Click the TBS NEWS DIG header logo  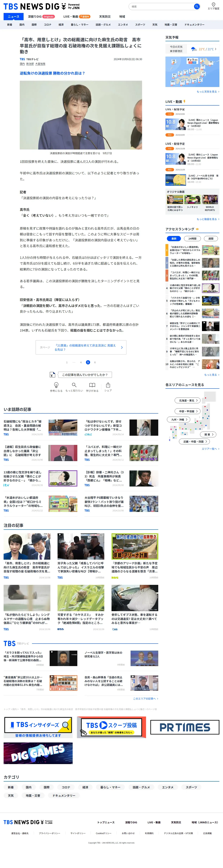(41, 6)
